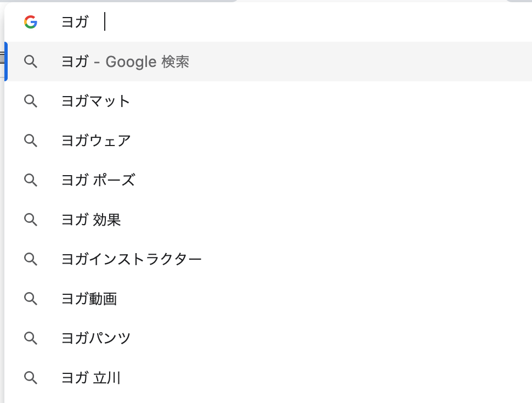Viewport: 532px width, 403px height.
Task: Click the magnifier icon next to ヨガ 立川
Action: 31,378
